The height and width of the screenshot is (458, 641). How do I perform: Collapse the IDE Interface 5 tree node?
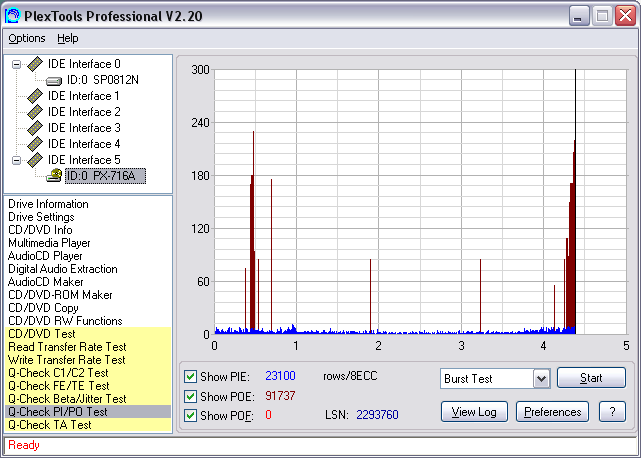[16, 160]
